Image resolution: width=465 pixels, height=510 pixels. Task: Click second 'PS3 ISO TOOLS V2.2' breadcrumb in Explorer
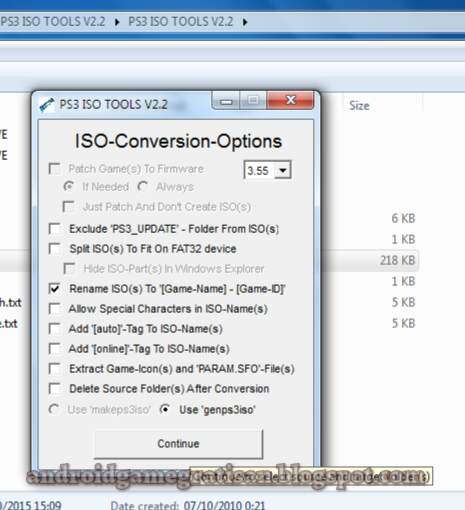click(x=181, y=22)
